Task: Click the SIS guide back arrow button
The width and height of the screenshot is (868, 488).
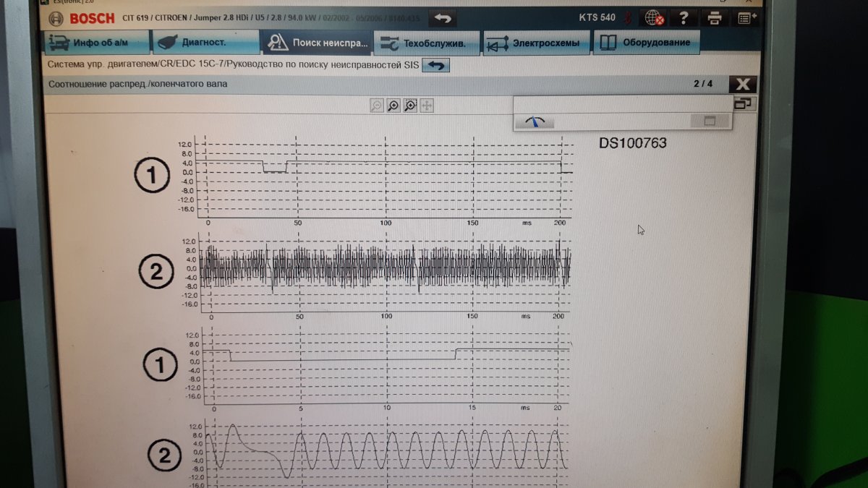Action: (435, 65)
